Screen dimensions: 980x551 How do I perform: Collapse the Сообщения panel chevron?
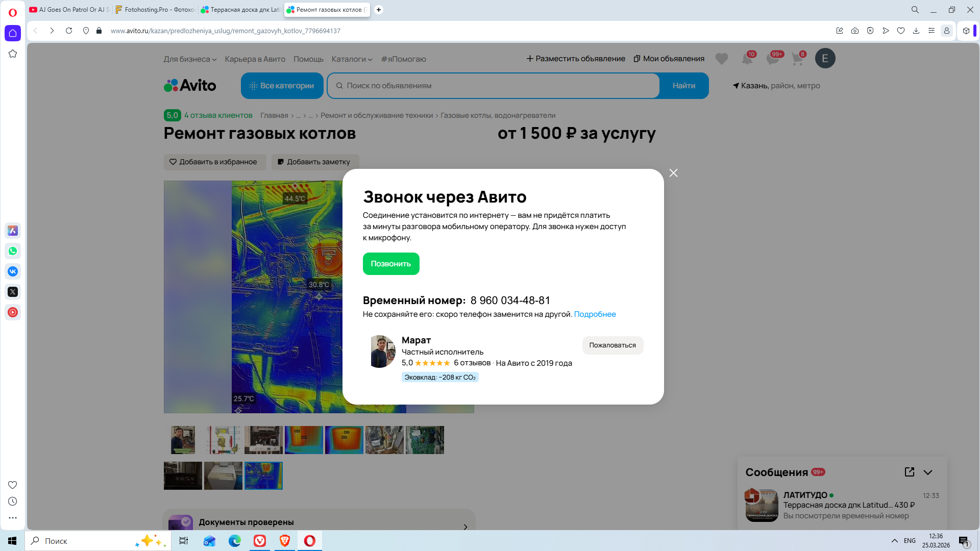click(928, 472)
